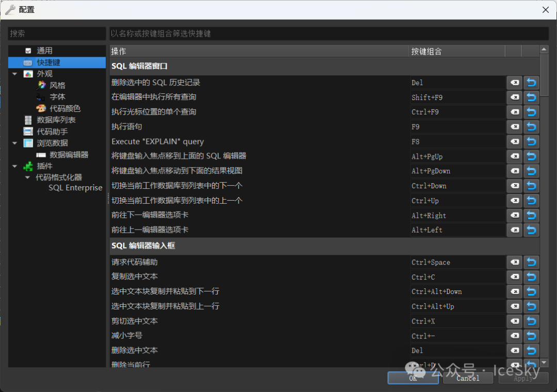
Task: Clear the shortcut for 执行语句 (F9)
Action: pyautogui.click(x=514, y=127)
